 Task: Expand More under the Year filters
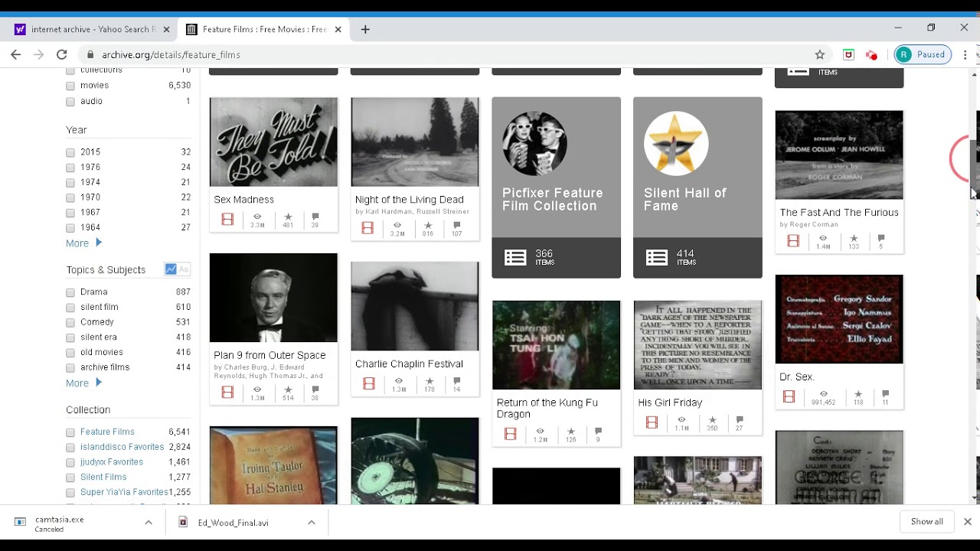tap(83, 243)
